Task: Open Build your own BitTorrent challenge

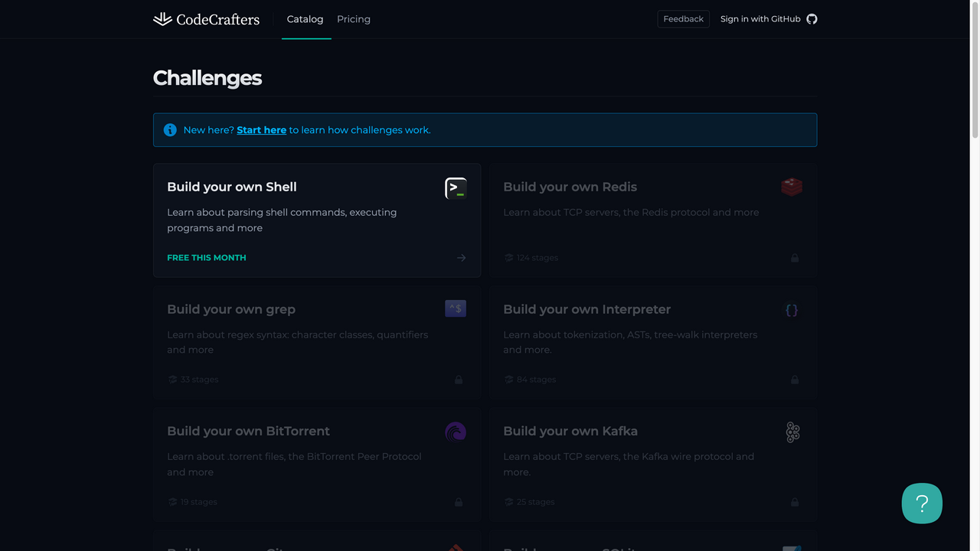Action: point(317,465)
